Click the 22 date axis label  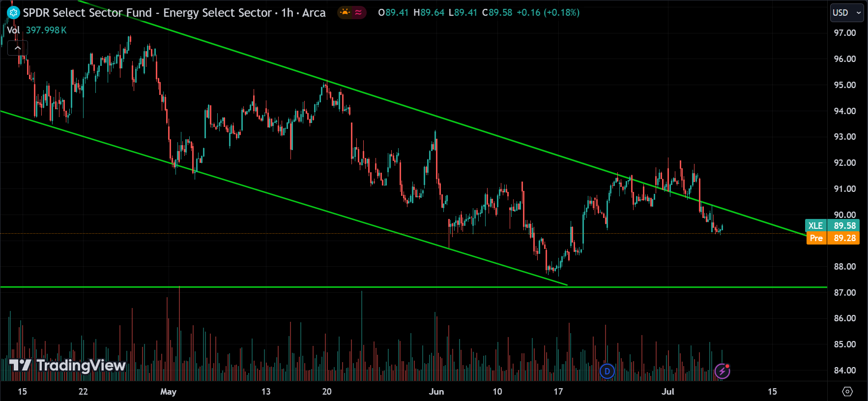(x=83, y=392)
